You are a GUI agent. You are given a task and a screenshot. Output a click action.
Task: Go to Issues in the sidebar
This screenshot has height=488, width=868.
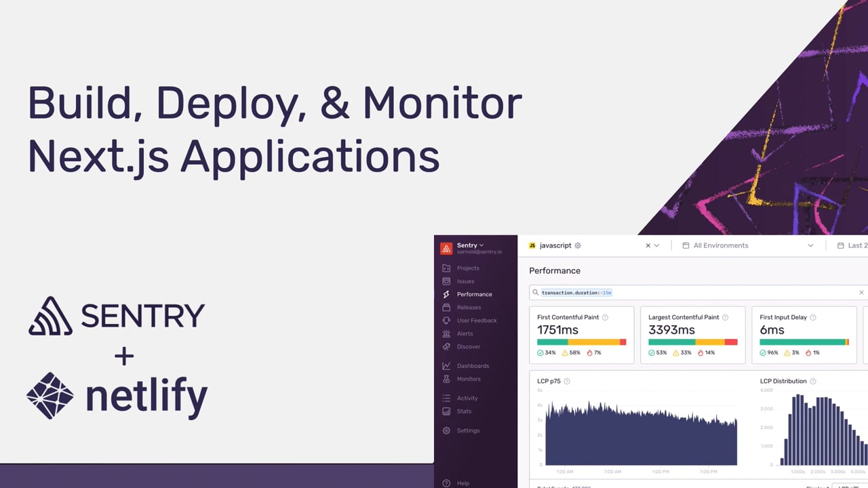(466, 281)
